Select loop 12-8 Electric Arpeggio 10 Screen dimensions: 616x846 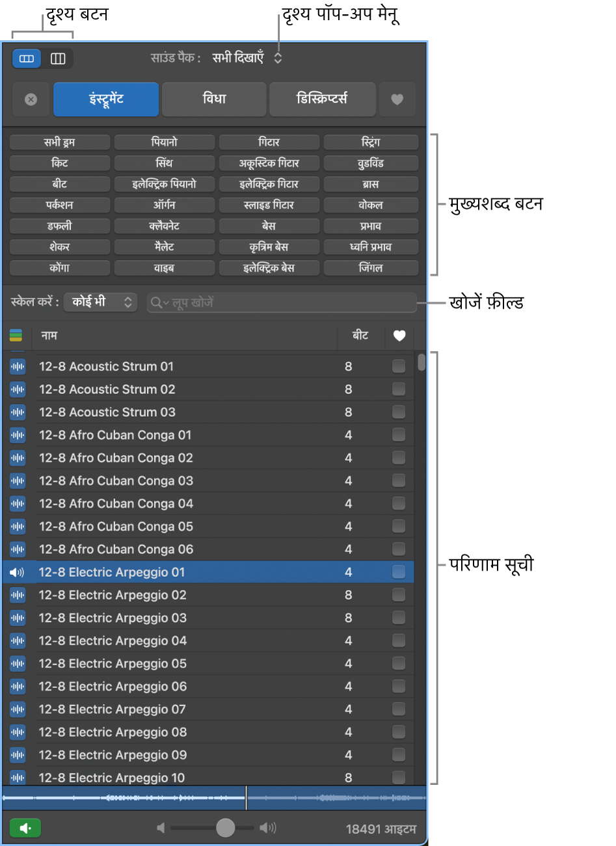(x=208, y=778)
